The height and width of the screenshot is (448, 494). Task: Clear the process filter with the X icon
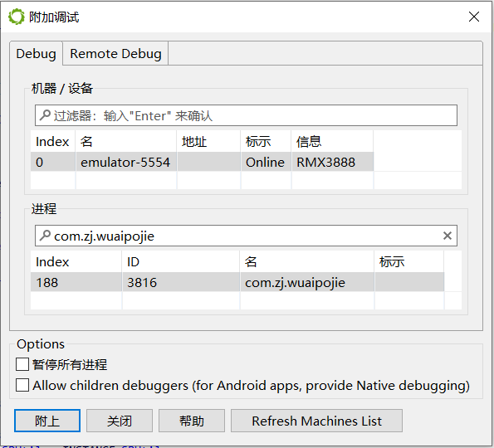[x=448, y=236]
